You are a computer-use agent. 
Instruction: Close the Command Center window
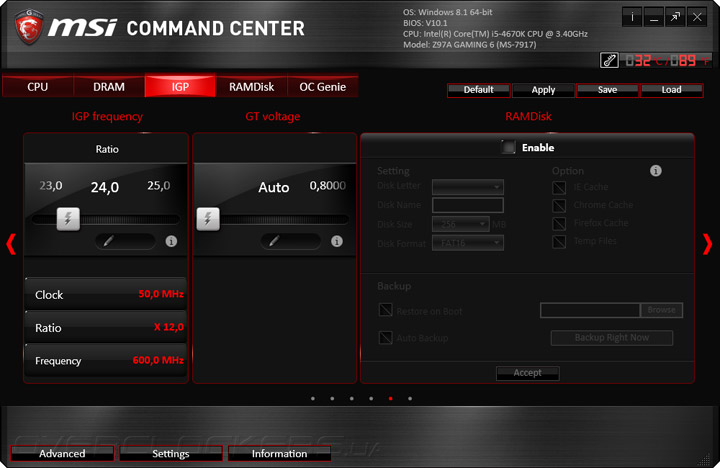coord(697,17)
